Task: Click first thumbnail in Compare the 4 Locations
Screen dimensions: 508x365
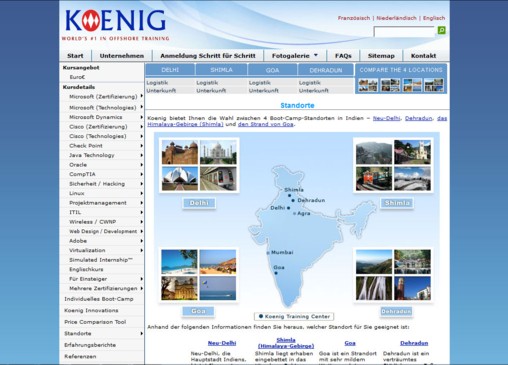Action: point(368,85)
